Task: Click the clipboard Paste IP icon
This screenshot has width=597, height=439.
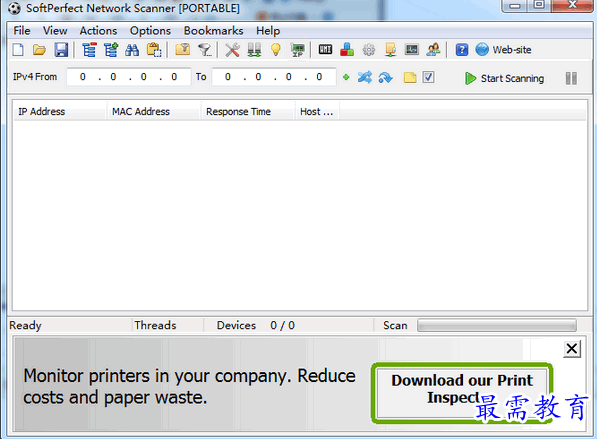Action: click(x=154, y=50)
